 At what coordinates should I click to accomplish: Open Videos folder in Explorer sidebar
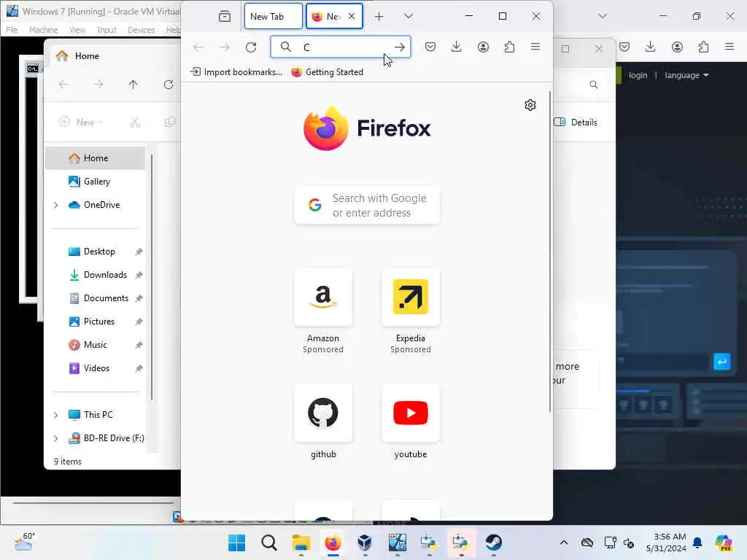[x=96, y=368]
